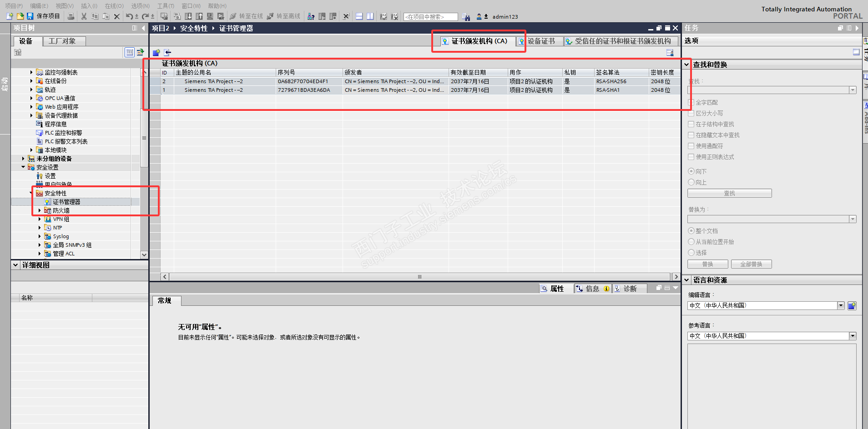Click the new project icon in the toolbar
Screen dimensions: 868x429
click(10, 16)
